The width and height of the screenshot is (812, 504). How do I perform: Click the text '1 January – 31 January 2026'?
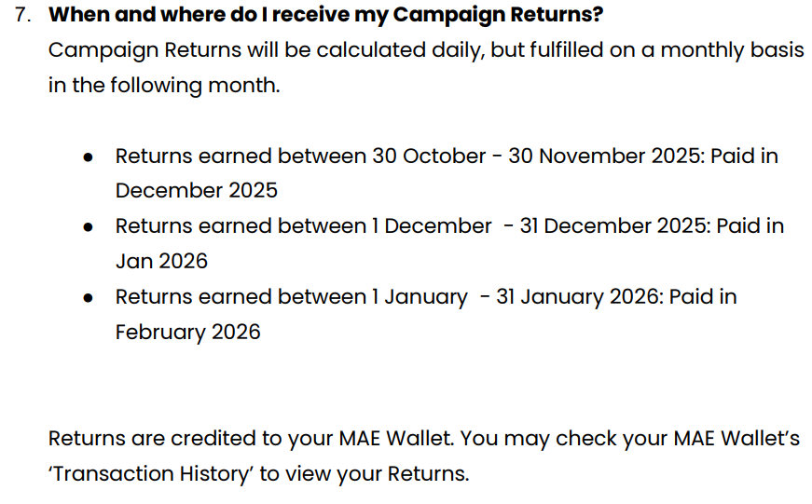tap(517, 297)
